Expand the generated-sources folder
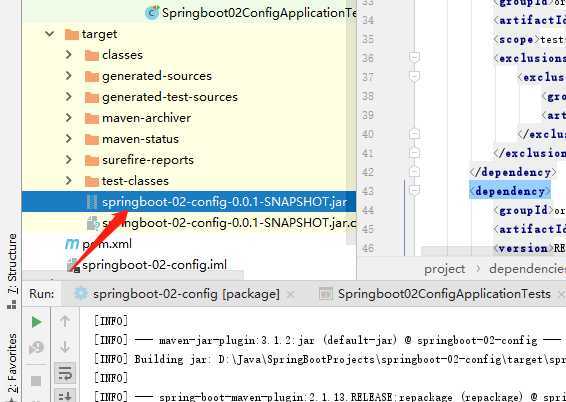The height and width of the screenshot is (402, 566). click(x=69, y=76)
